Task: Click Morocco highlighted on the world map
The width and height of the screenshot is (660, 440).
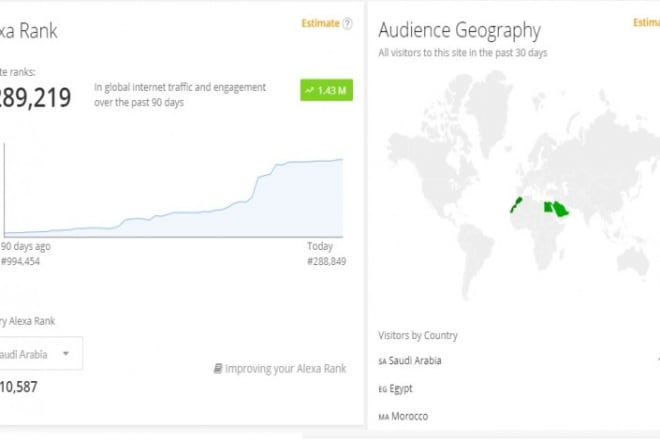Action: 516,205
